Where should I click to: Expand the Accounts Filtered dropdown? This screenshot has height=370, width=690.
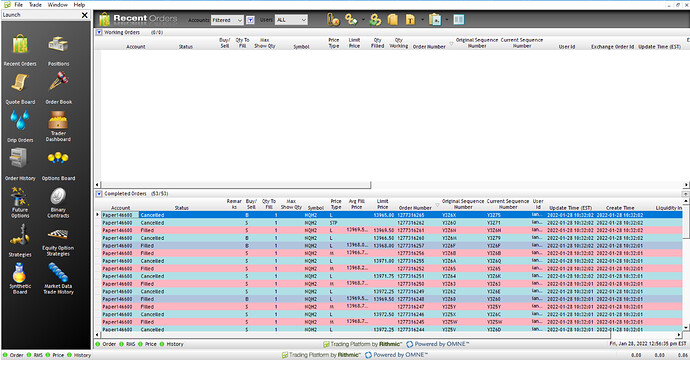(x=227, y=20)
